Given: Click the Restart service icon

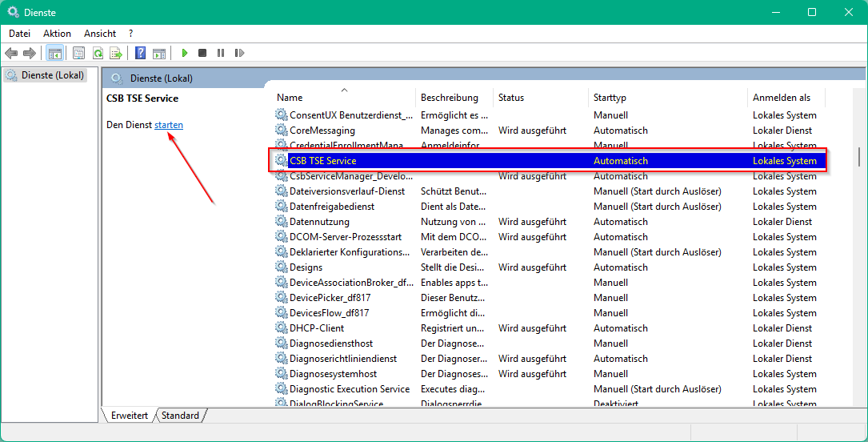Looking at the screenshot, I should click(x=239, y=53).
